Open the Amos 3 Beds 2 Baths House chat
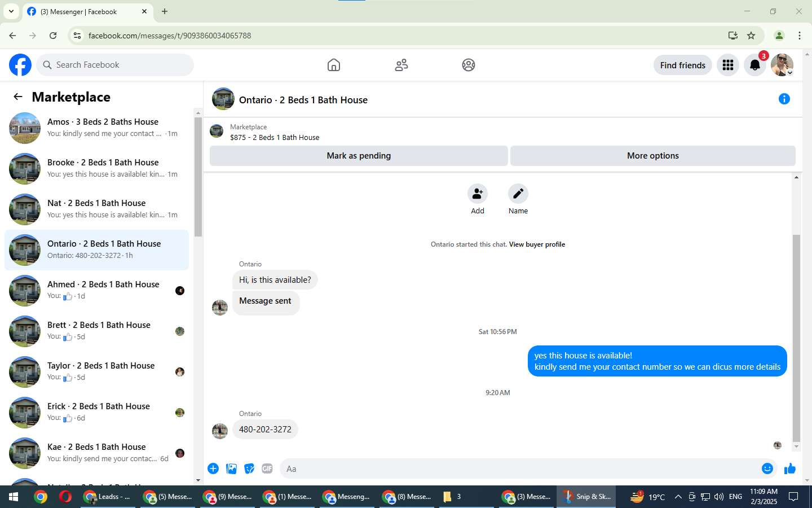The image size is (812, 508). pyautogui.click(x=97, y=128)
